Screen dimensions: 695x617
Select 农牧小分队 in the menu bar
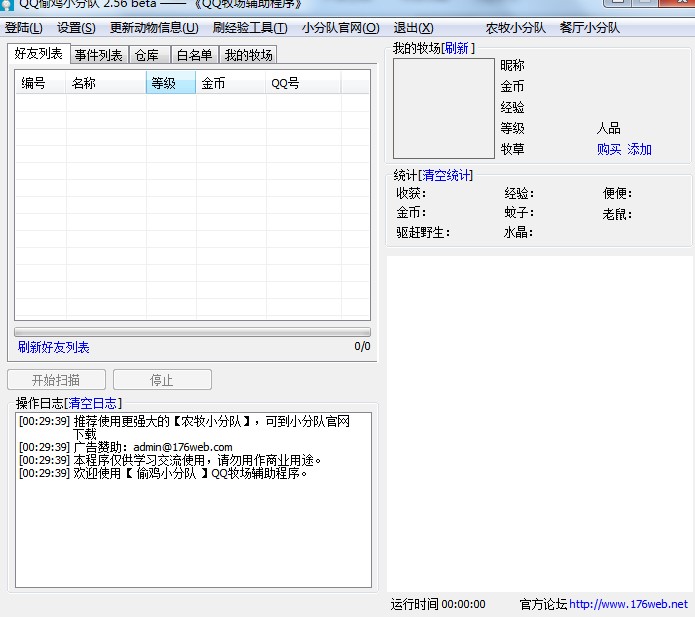point(515,28)
